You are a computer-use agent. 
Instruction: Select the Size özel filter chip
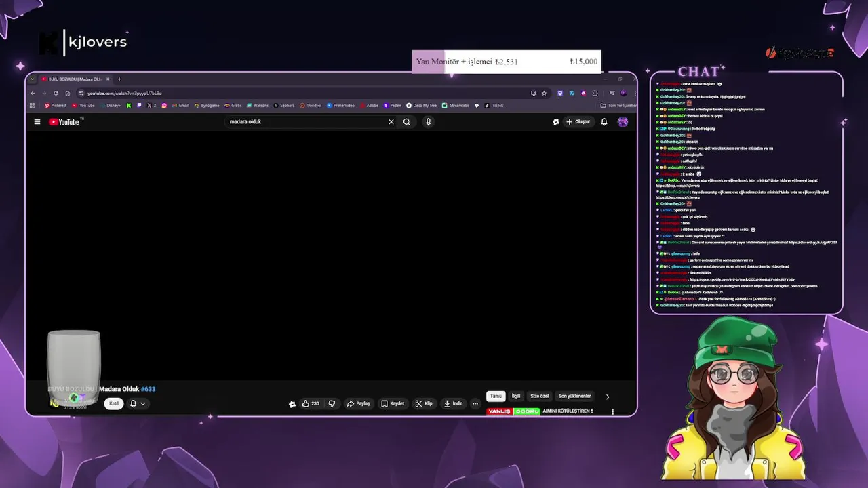540,396
